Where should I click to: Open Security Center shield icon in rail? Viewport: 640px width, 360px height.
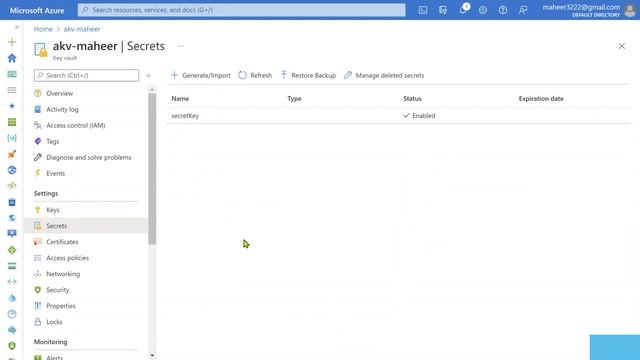(x=12, y=346)
